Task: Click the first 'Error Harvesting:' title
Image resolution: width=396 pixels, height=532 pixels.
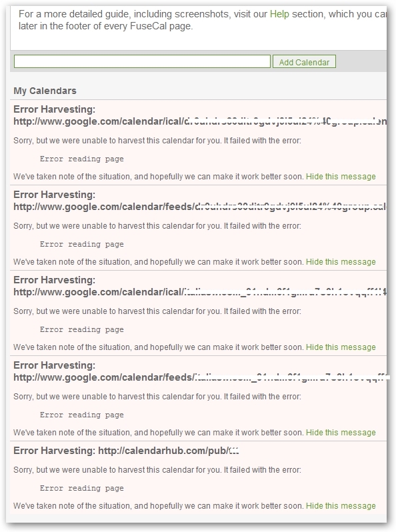Action: [54, 109]
